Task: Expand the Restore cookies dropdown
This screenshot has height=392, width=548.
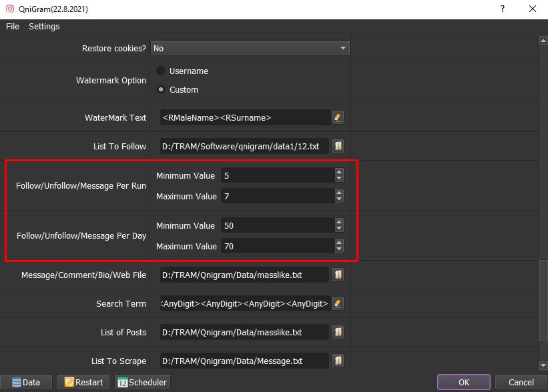Action: coord(250,48)
